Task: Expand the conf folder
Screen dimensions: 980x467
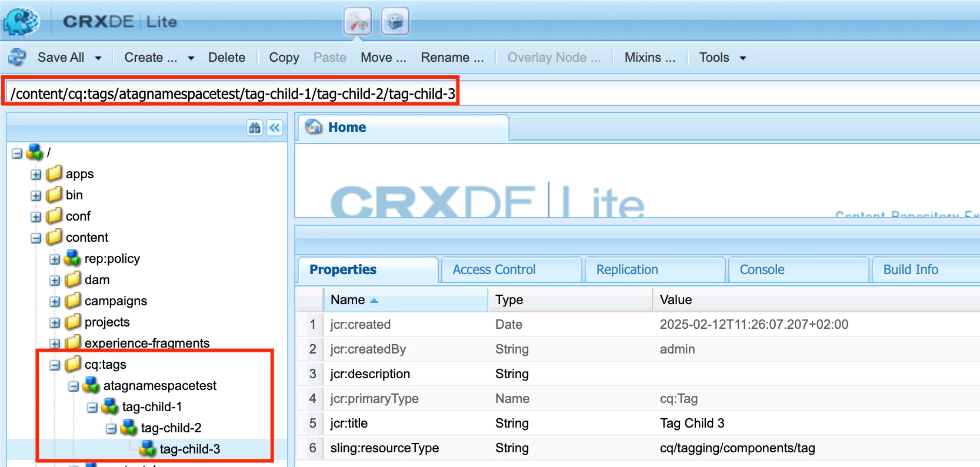Action: (36, 217)
